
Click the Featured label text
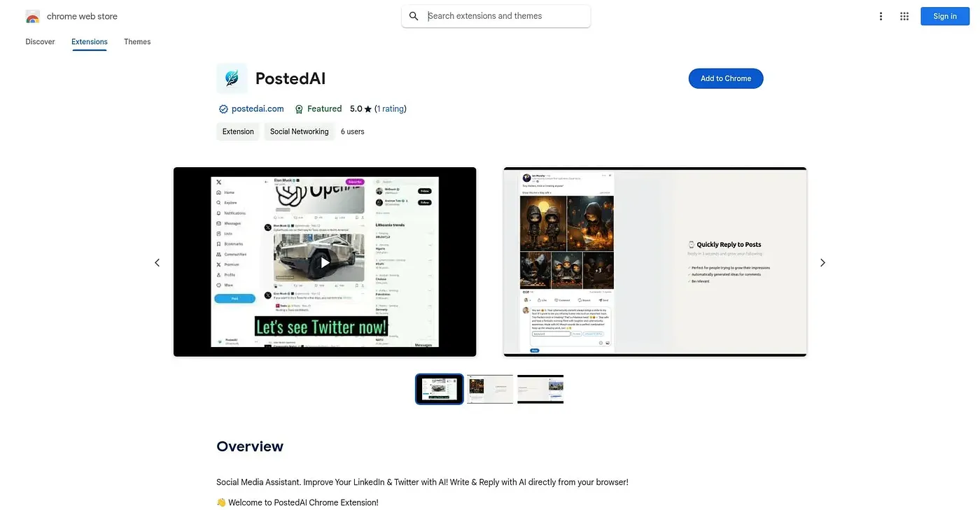pos(325,109)
